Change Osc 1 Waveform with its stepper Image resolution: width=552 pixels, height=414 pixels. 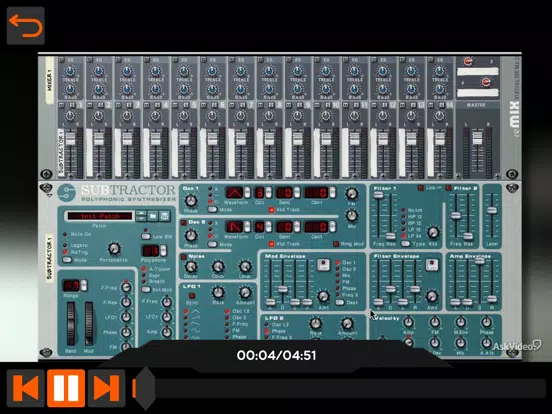247,193
